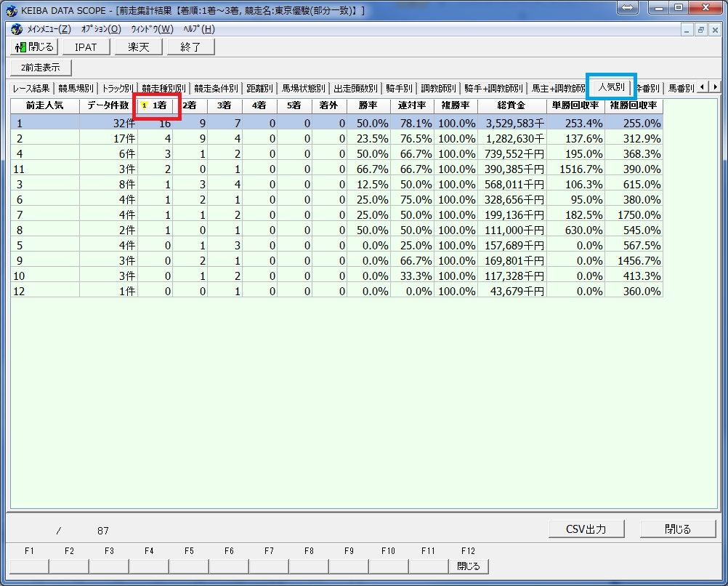This screenshot has height=586, width=728.
Task: Sort by the 着外 column header
Action: point(329,105)
